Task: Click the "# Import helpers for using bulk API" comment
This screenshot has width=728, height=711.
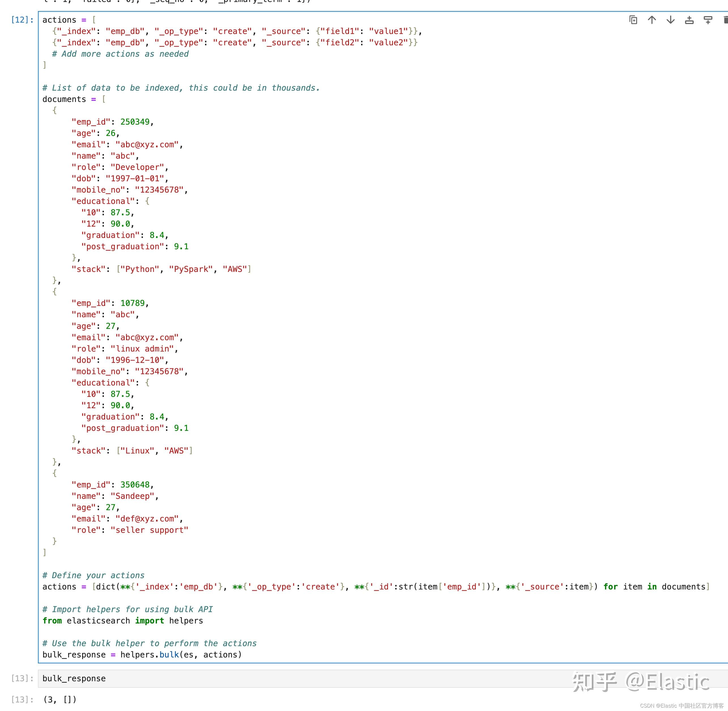Action: click(128, 609)
